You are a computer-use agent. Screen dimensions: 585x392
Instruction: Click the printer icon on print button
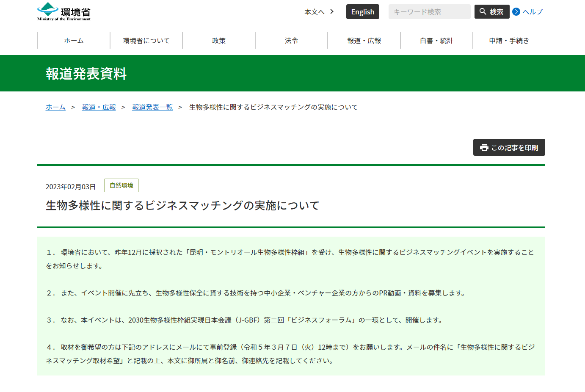484,147
